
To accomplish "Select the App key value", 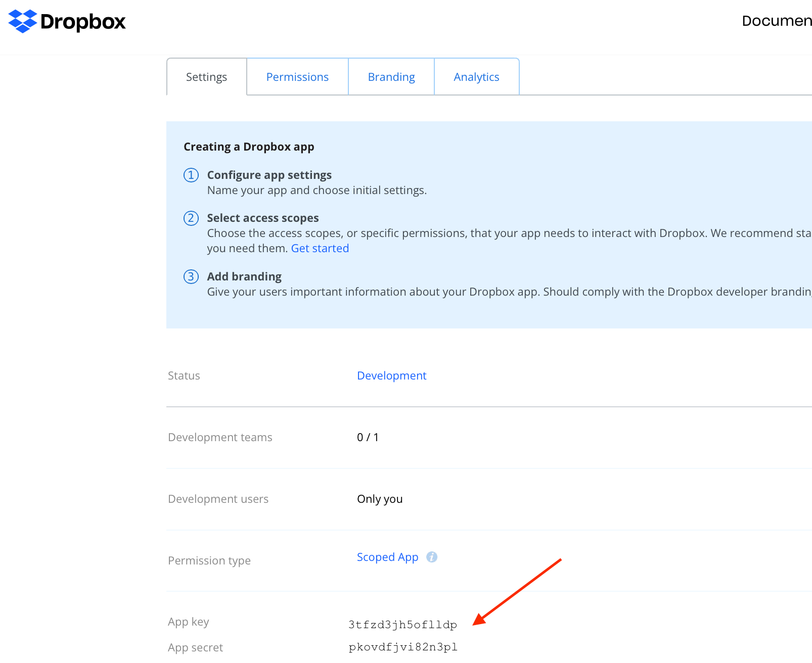I will 402,625.
